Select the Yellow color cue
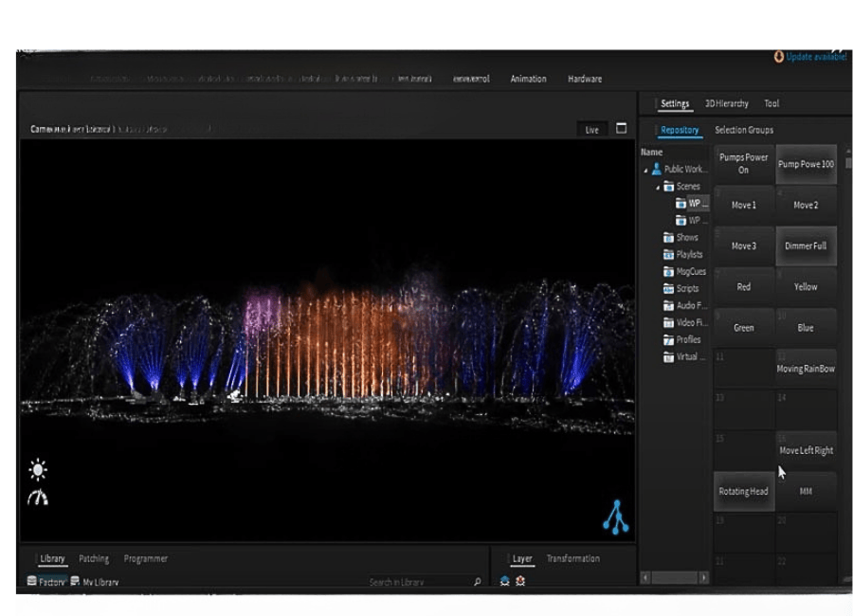 tap(807, 287)
